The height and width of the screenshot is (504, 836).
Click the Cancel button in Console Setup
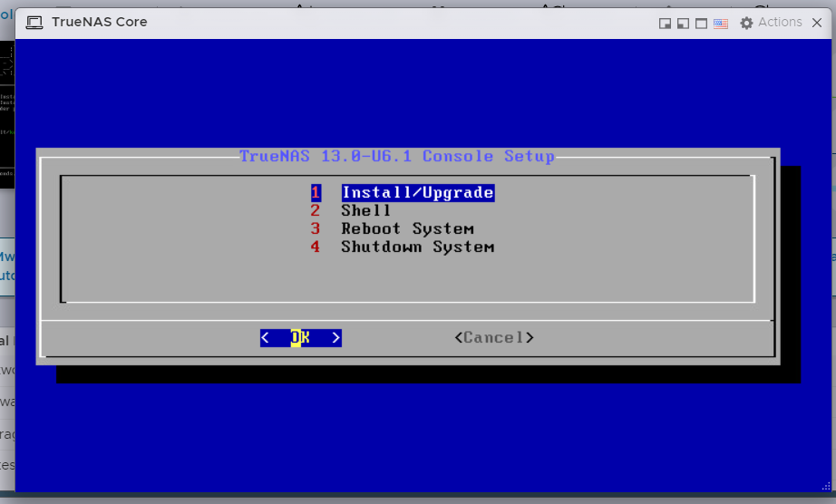pyautogui.click(x=493, y=337)
